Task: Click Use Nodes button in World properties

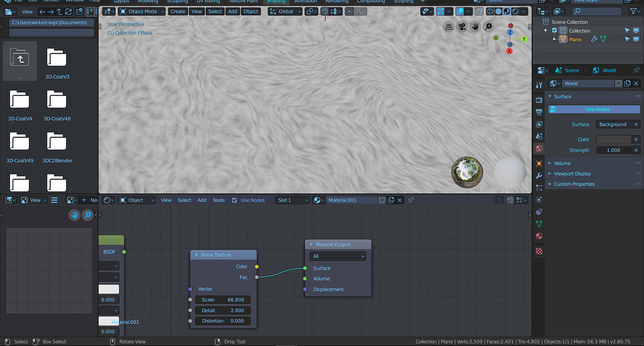Action: tap(594, 109)
